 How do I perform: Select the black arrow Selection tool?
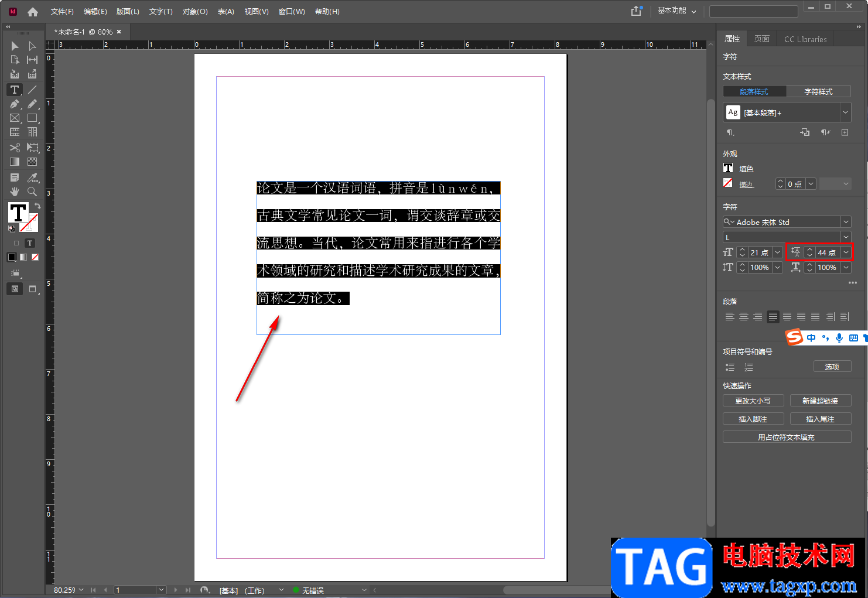[x=15, y=46]
